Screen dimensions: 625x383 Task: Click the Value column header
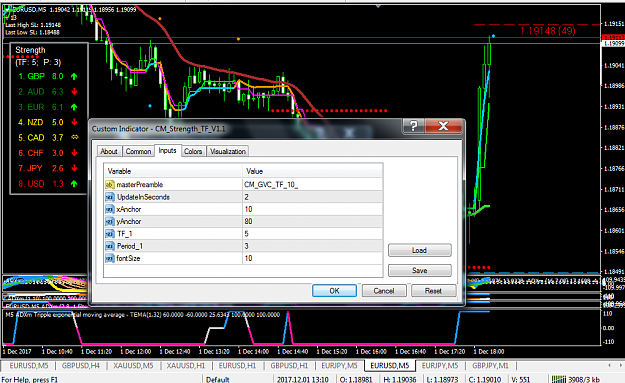click(312, 171)
